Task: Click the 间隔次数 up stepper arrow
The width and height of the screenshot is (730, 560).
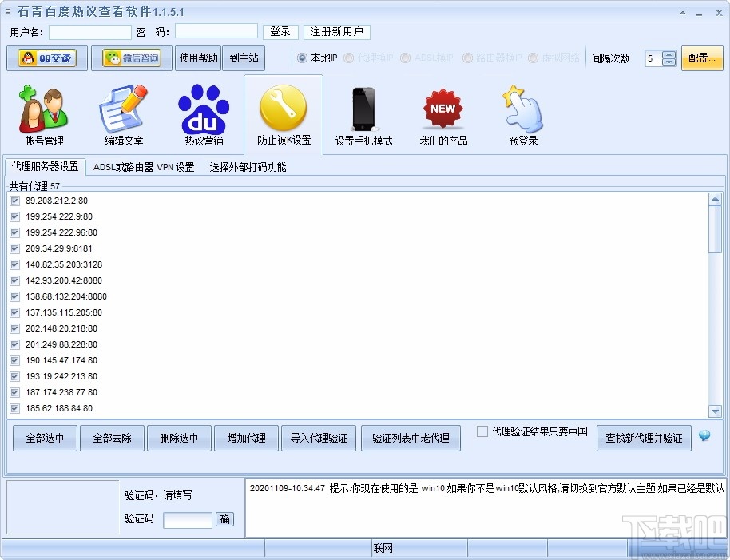Action: coord(669,54)
